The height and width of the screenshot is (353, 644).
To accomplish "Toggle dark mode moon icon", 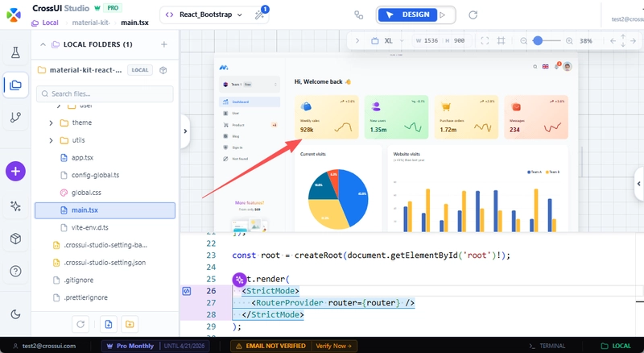I will pos(15,314).
